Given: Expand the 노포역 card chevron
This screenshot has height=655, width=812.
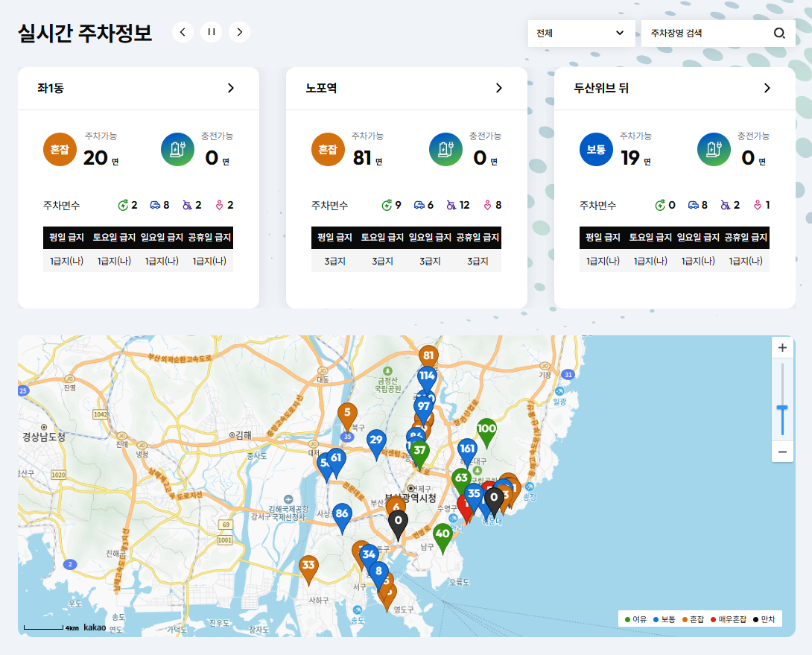Looking at the screenshot, I should pos(499,88).
